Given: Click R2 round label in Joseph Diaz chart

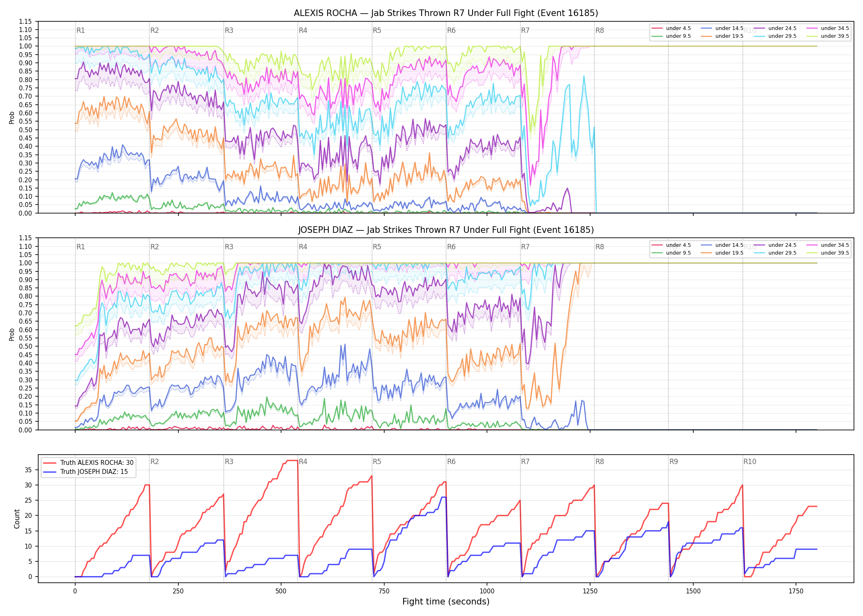Looking at the screenshot, I should [x=155, y=247].
